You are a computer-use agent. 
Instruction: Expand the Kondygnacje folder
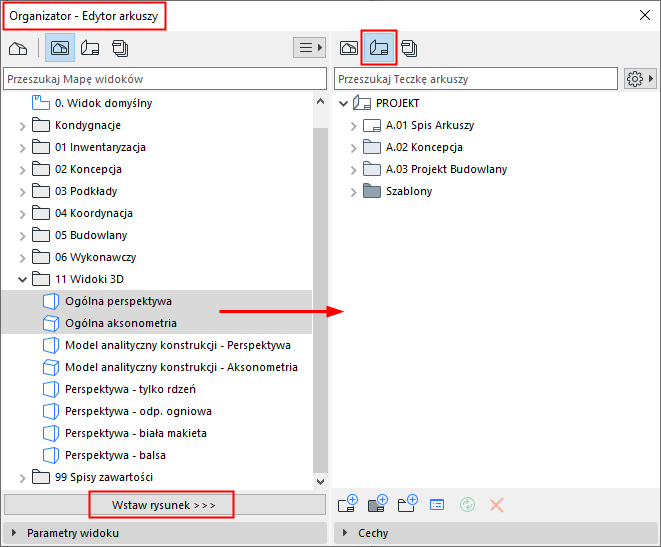pyautogui.click(x=22, y=126)
